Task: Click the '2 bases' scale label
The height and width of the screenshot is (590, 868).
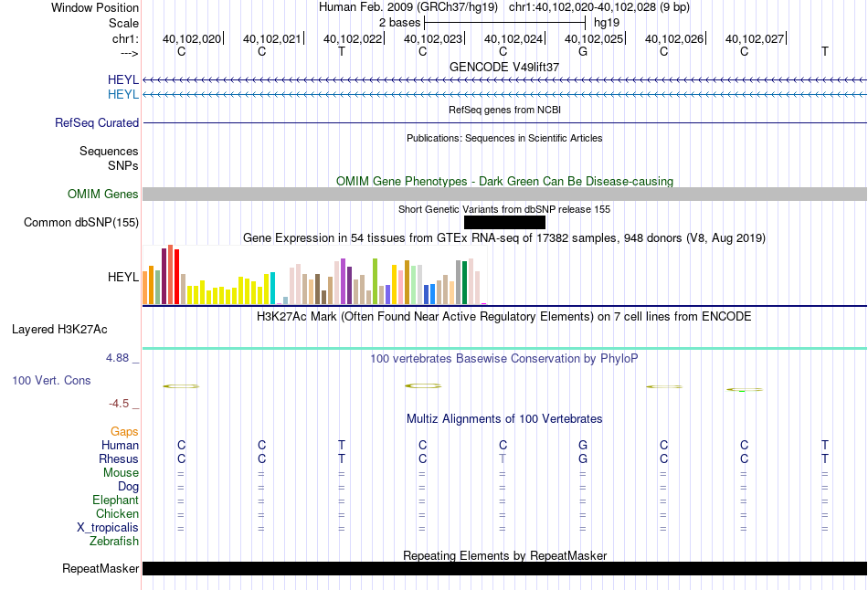Action: 399,23
